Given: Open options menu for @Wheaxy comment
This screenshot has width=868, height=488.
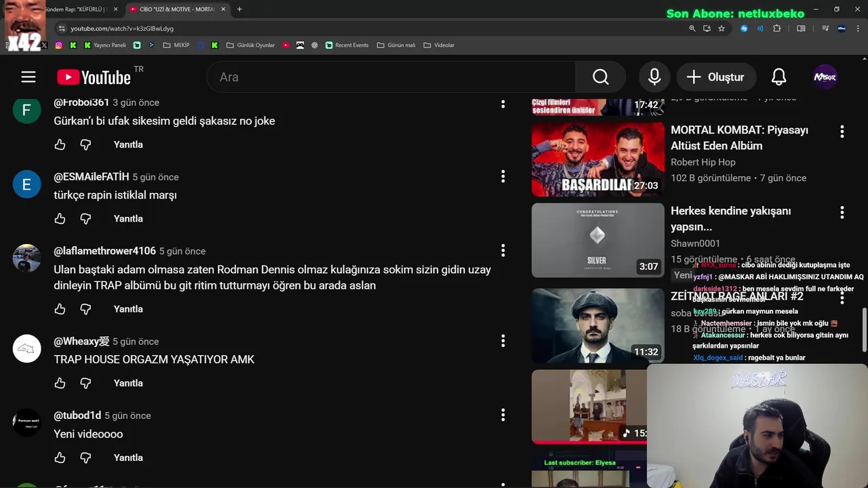Looking at the screenshot, I should tap(502, 341).
